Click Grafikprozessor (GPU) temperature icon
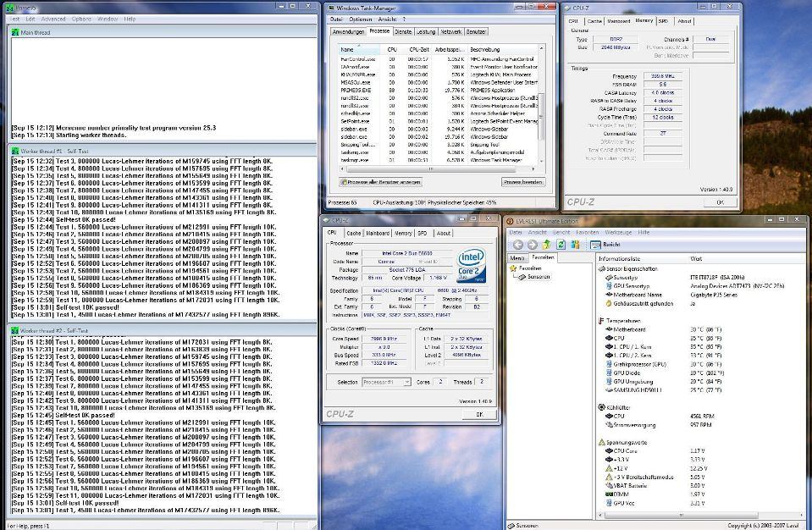This screenshot has height=530, width=812. coord(609,364)
